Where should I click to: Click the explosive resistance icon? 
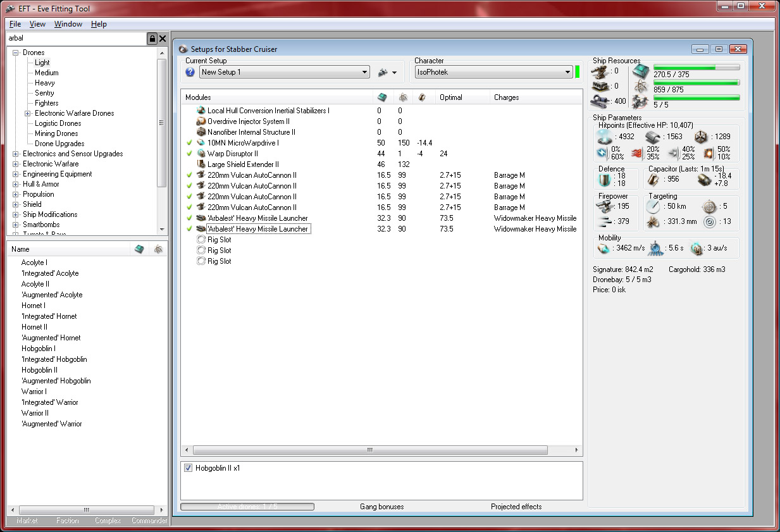coord(710,152)
